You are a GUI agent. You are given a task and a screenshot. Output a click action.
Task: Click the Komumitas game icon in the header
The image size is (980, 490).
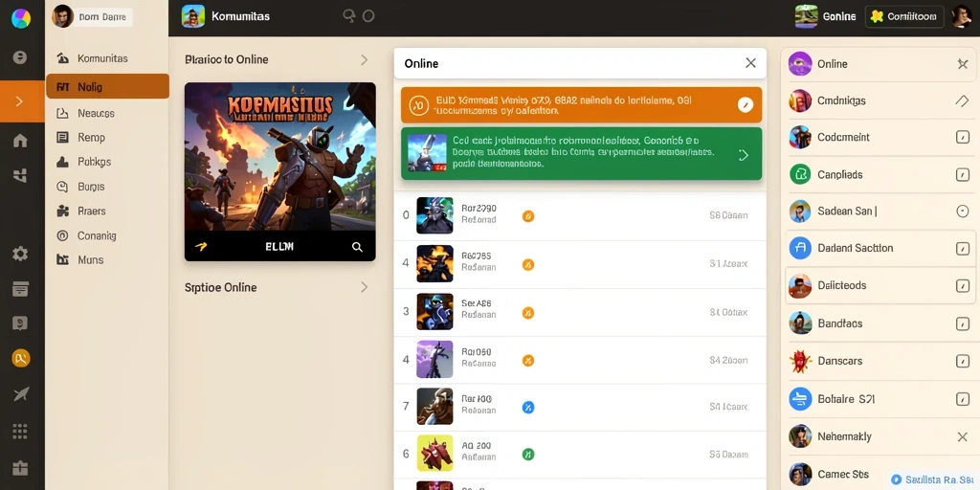(193, 17)
